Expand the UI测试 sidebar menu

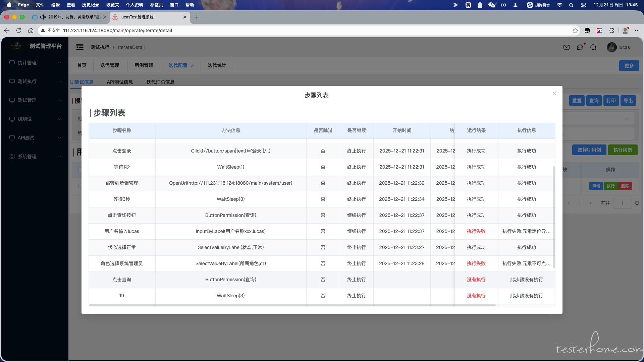pyautogui.click(x=35, y=119)
